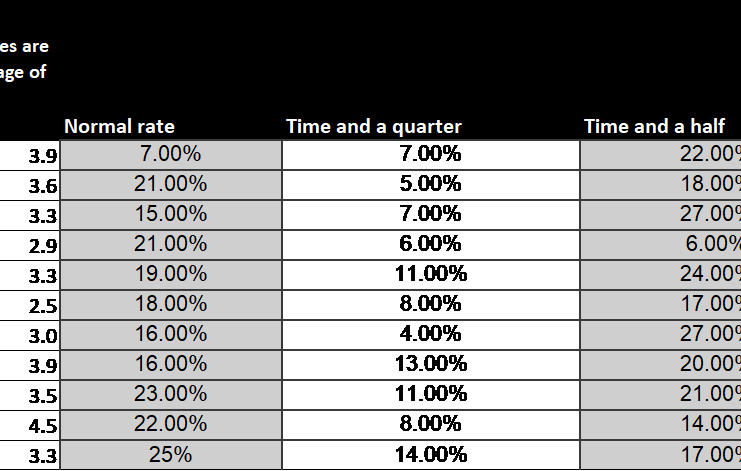
Task: Click the 13.00% Time and a quarter cell
Action: click(x=431, y=365)
